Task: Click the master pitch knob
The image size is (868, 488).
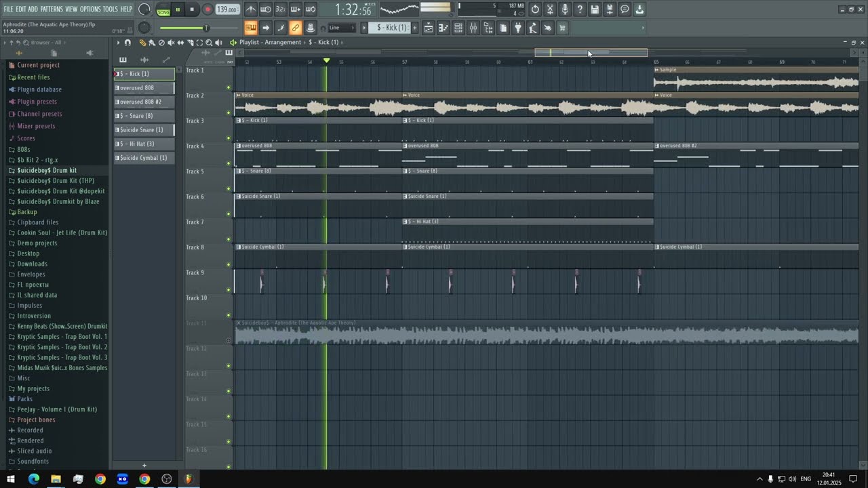Action: [x=144, y=28]
